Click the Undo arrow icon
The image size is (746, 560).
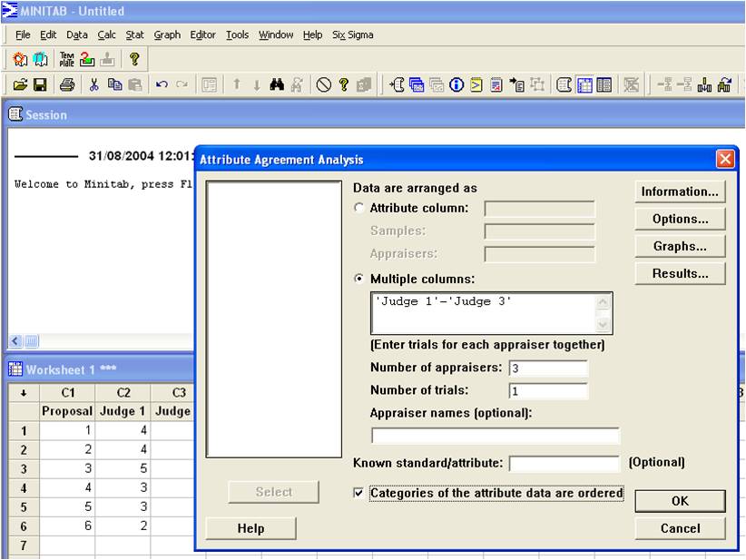click(162, 85)
